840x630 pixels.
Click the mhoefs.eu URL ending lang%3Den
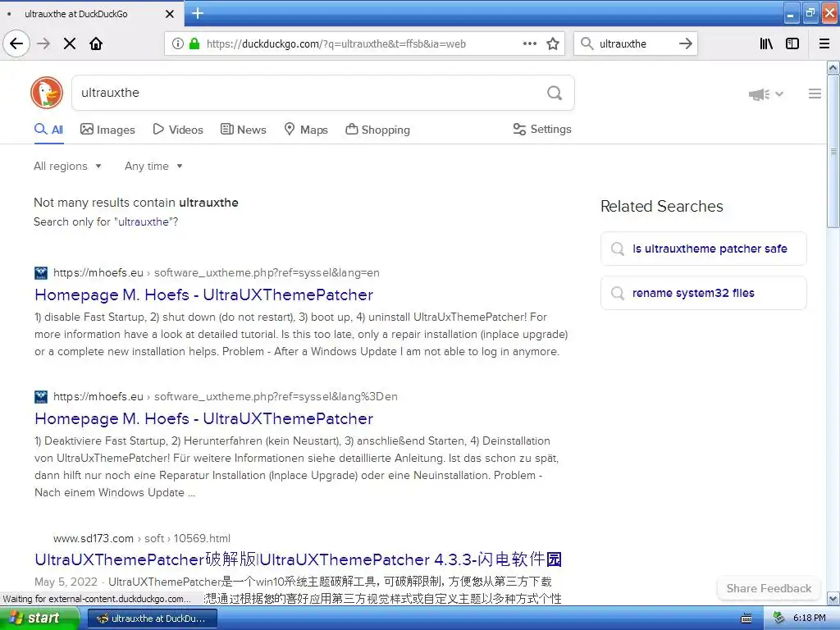pyautogui.click(x=226, y=396)
